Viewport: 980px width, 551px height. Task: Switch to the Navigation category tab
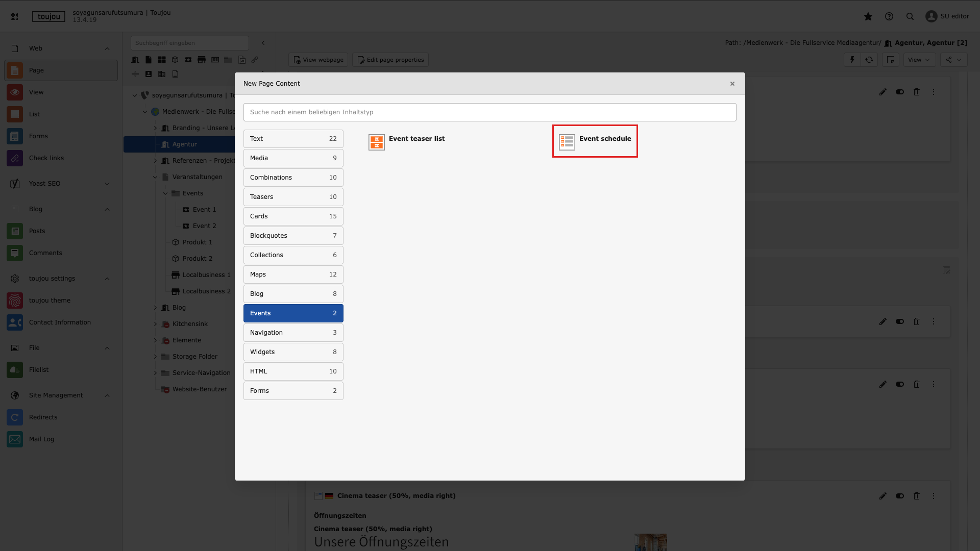pyautogui.click(x=293, y=333)
